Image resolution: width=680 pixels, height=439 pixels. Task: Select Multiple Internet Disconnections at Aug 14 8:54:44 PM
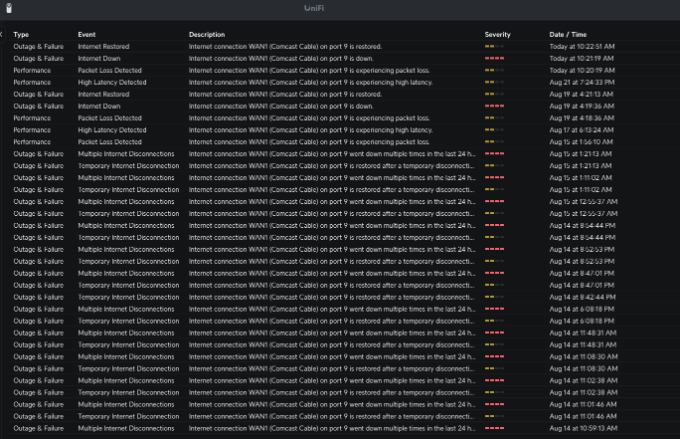pyautogui.click(x=126, y=226)
